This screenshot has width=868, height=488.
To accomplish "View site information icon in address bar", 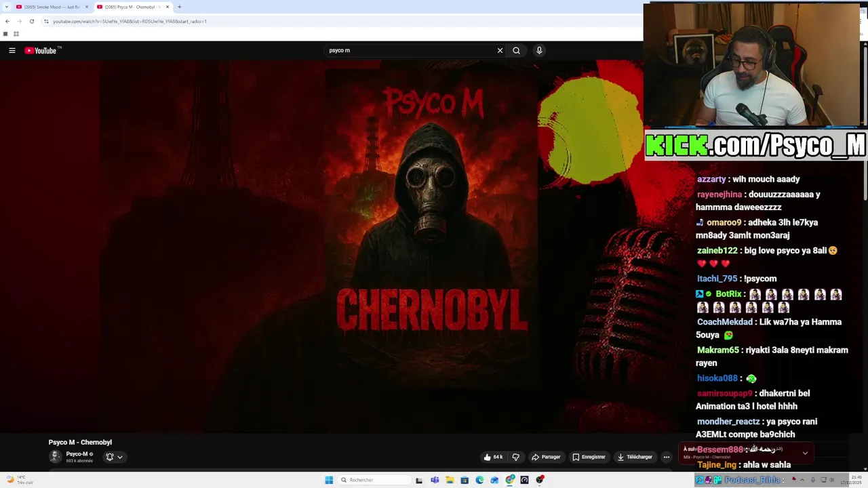I will [x=46, y=21].
